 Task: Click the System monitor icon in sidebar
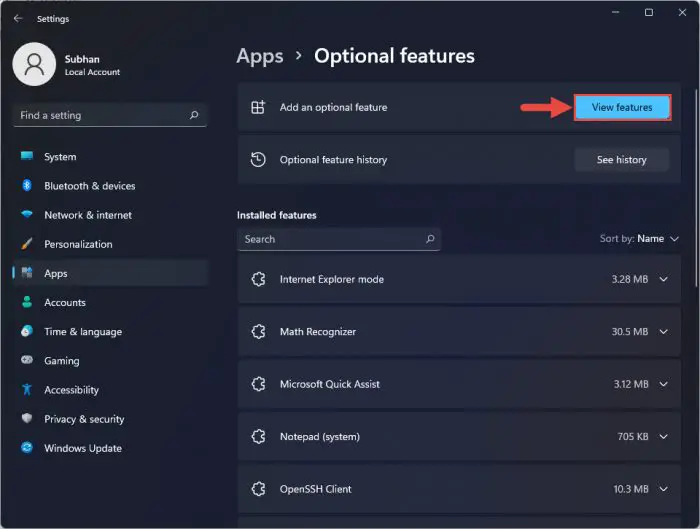coord(27,156)
